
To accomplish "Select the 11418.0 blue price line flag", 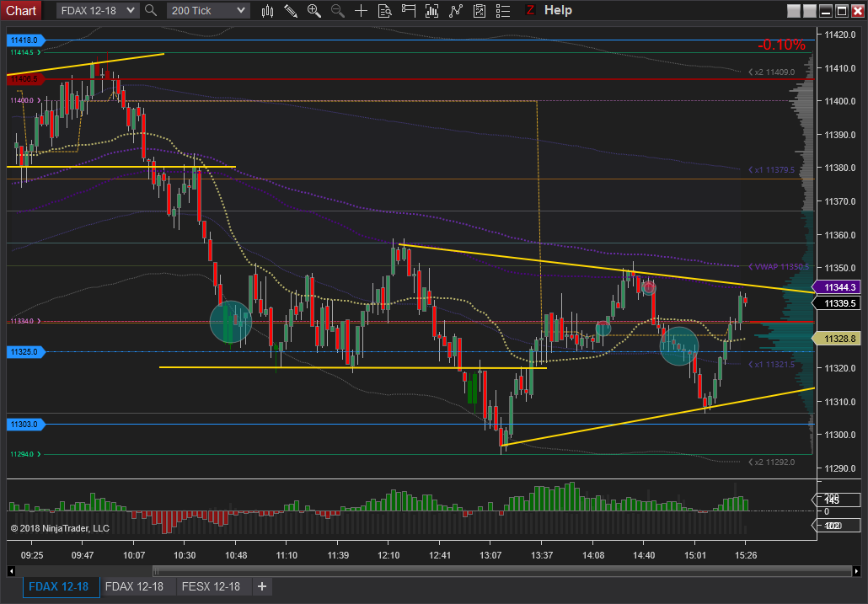I will (x=25, y=40).
